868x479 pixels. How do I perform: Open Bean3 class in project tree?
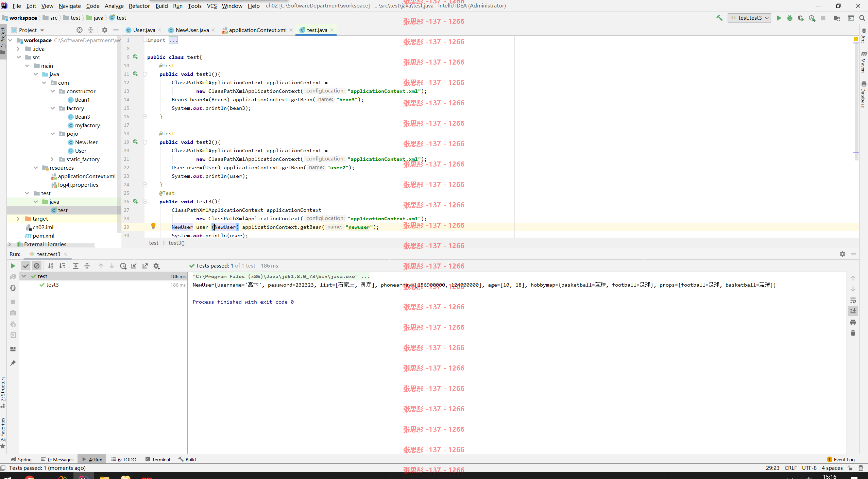point(82,117)
